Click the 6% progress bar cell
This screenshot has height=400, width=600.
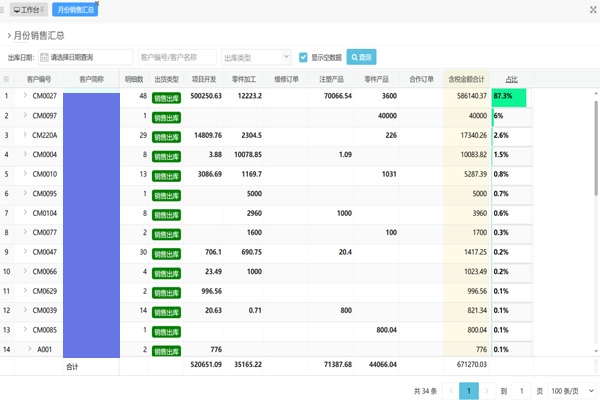tap(511, 117)
